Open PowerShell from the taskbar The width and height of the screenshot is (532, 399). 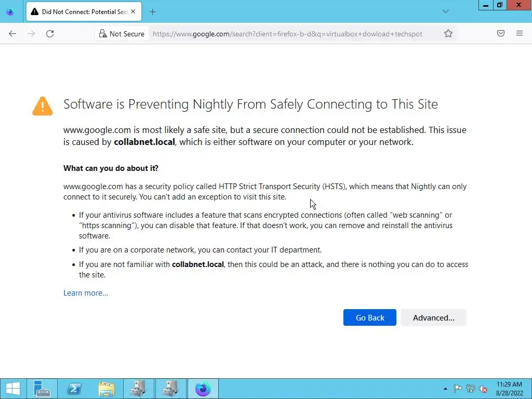click(74, 389)
